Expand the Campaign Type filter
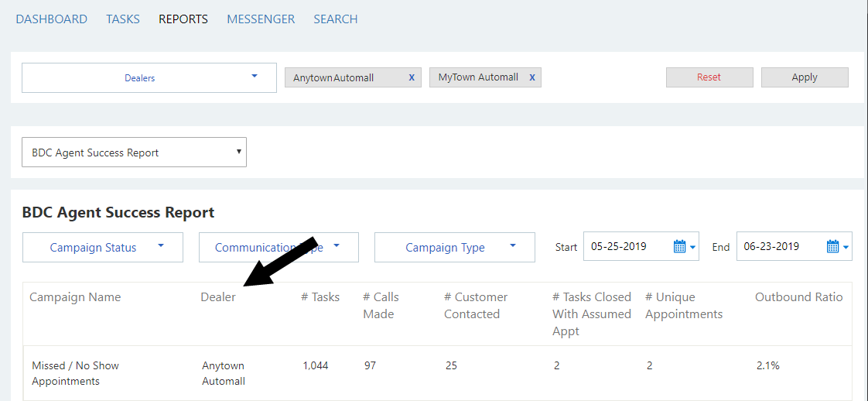The height and width of the screenshot is (401, 868). tap(454, 248)
